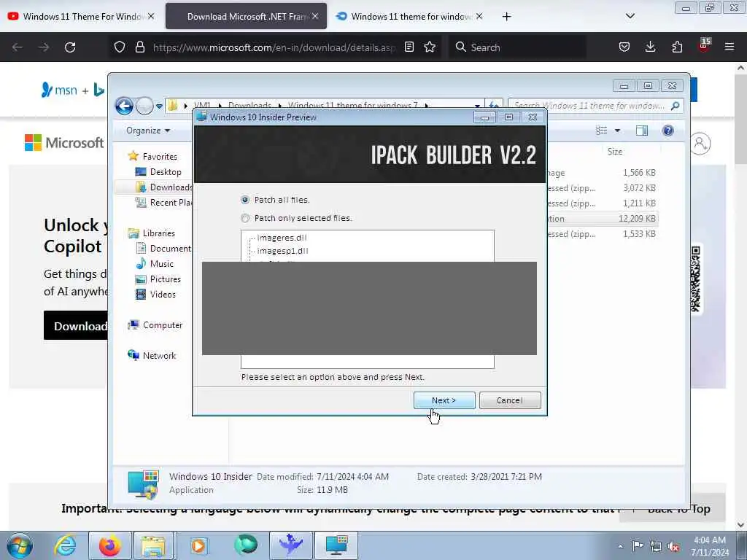This screenshot has width=747, height=560.
Task: Switch to Windows 11 Theme YouTube tab
Action: (81, 16)
